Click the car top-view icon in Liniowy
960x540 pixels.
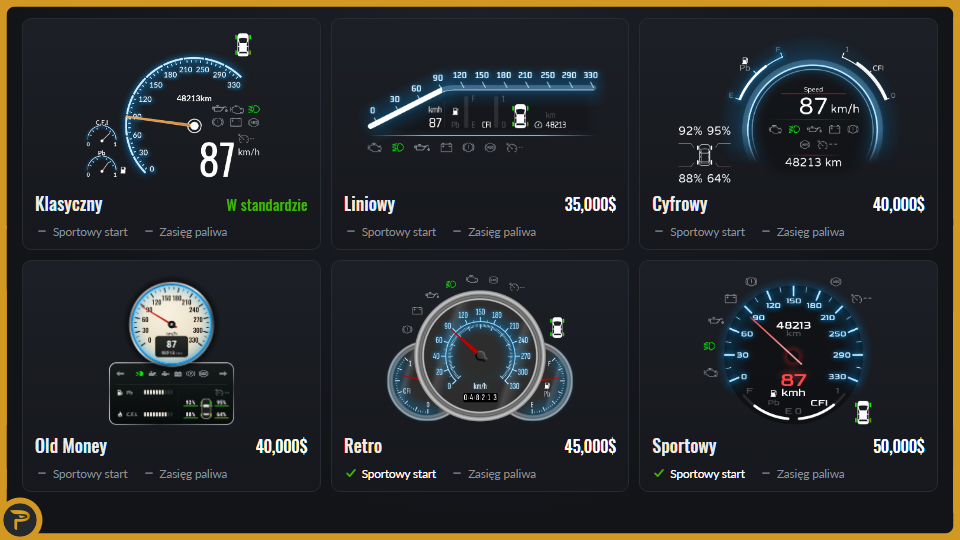[x=520, y=116]
